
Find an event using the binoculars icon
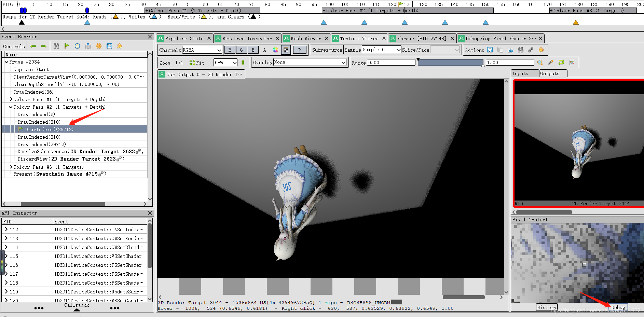56,46
